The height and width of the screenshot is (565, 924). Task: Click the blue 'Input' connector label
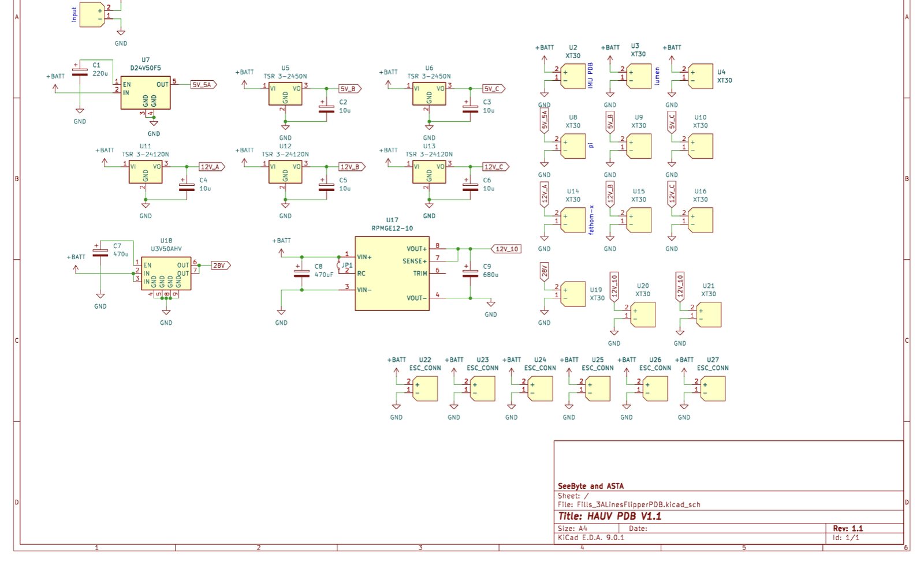pos(74,14)
